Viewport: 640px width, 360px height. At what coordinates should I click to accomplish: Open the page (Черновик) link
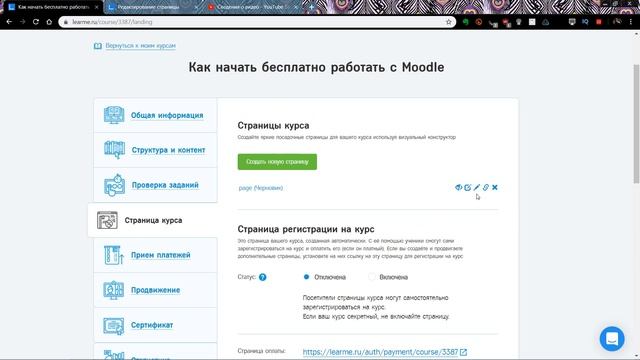pos(261,188)
